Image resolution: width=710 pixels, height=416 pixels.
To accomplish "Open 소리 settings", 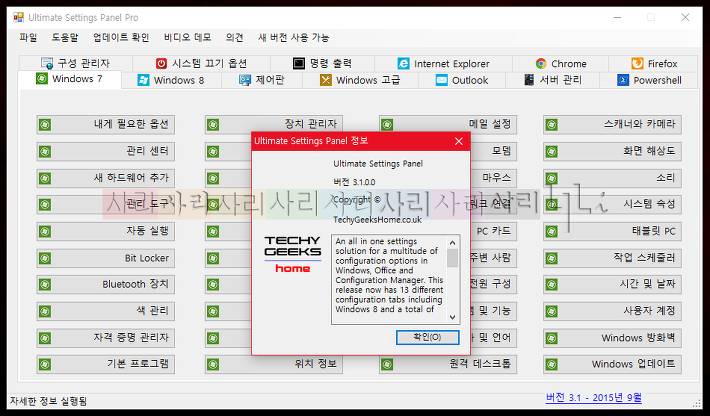I will click(x=612, y=178).
